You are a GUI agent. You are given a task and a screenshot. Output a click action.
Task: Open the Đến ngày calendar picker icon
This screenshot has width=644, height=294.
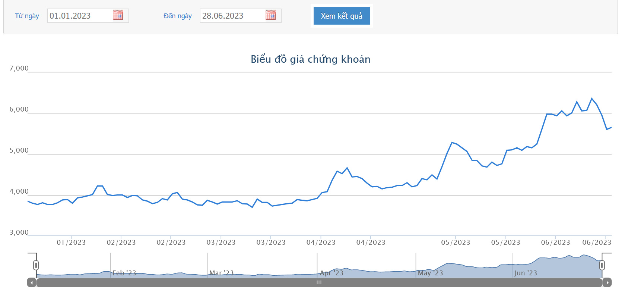click(x=270, y=15)
